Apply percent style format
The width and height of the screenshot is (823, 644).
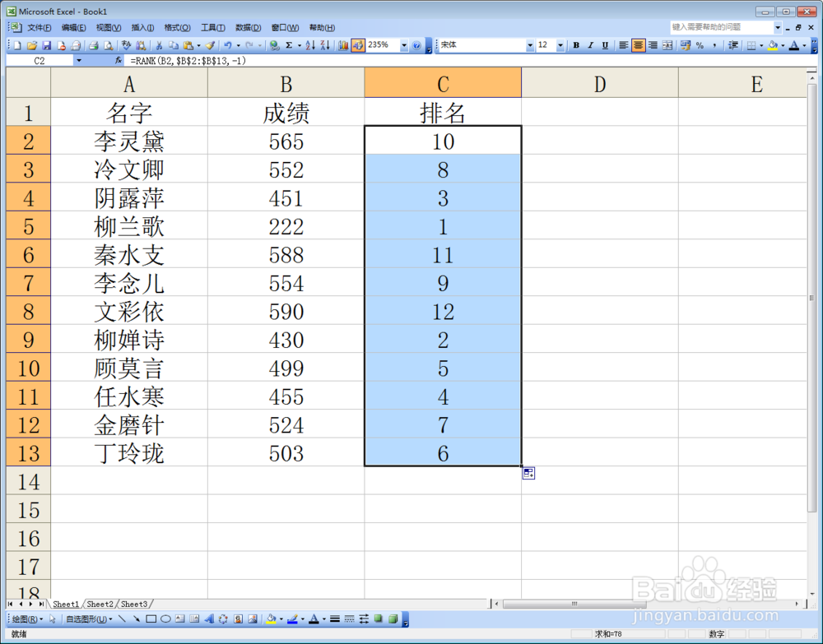(700, 45)
